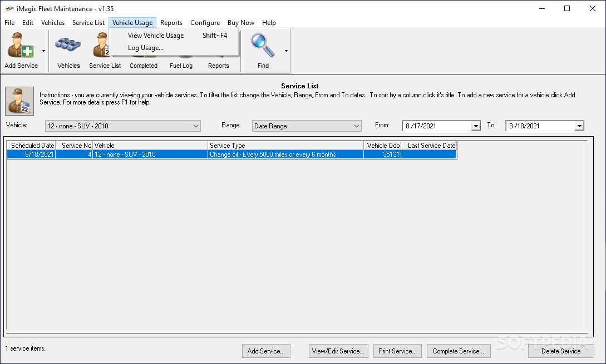The image size is (606, 364).
Task: Click the 'Change oil - Every 5000 miles' cell
Action: pos(285,154)
